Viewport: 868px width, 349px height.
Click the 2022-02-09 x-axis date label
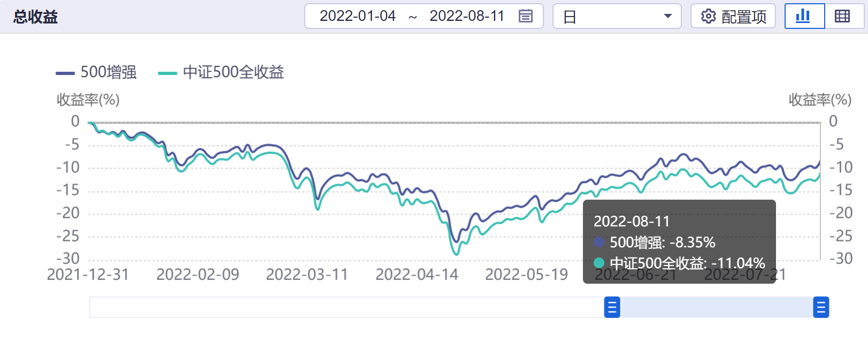coord(197,275)
